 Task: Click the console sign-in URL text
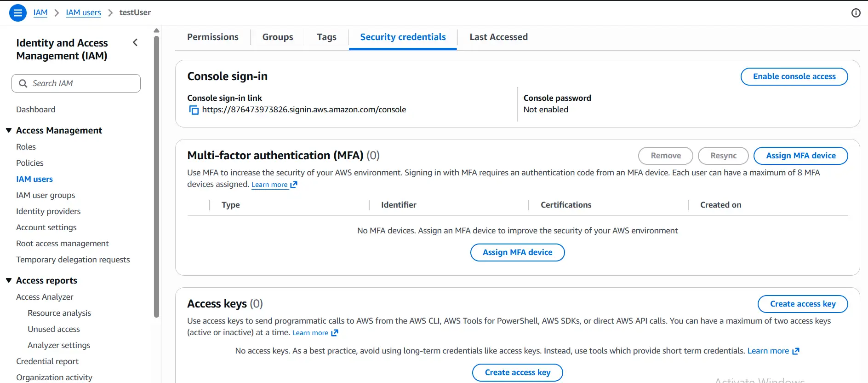(304, 110)
